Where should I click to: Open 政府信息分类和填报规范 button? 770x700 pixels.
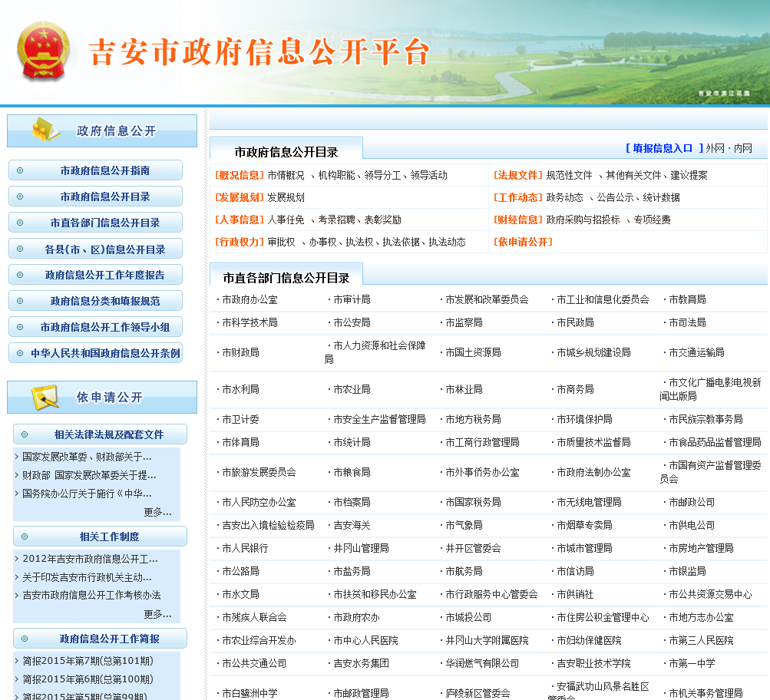[96, 301]
